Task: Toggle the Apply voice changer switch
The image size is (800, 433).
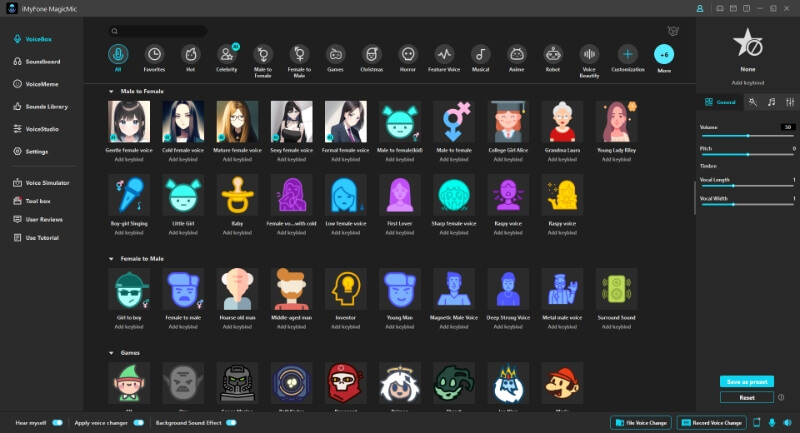Action: [138, 423]
